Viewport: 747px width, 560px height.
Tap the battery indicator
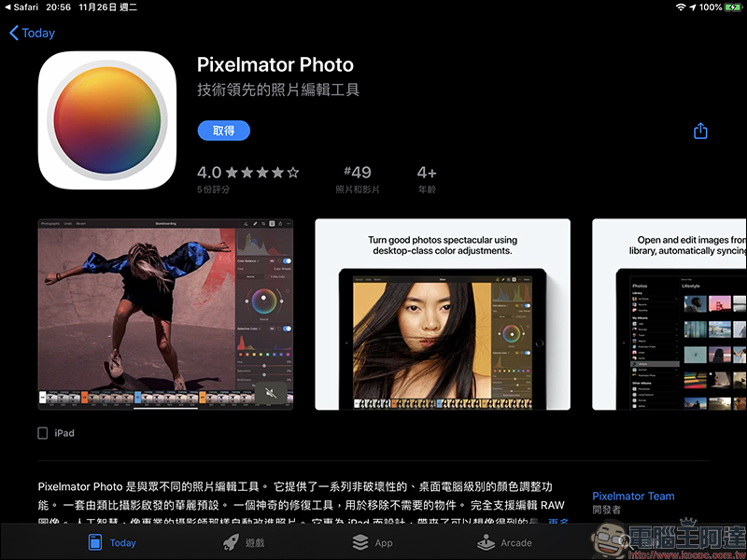(733, 7)
